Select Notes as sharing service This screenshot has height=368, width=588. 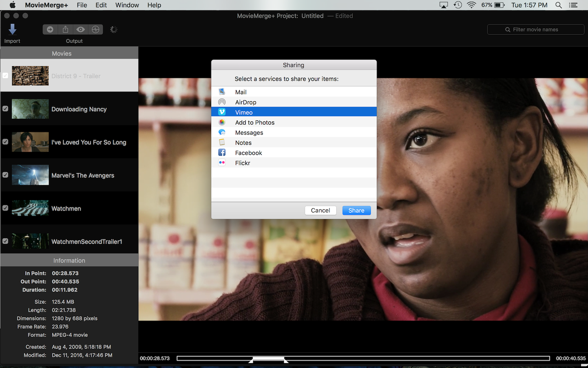point(294,143)
